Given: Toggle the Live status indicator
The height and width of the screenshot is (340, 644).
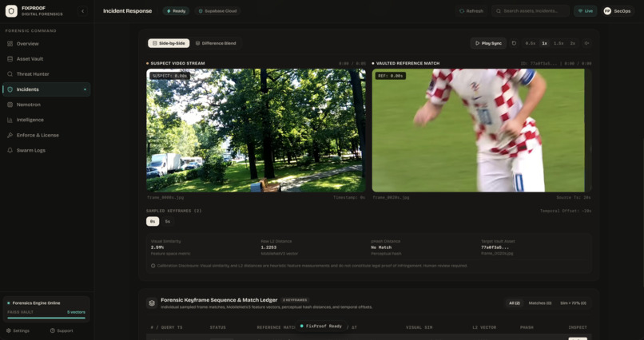Looking at the screenshot, I should coord(585,11).
